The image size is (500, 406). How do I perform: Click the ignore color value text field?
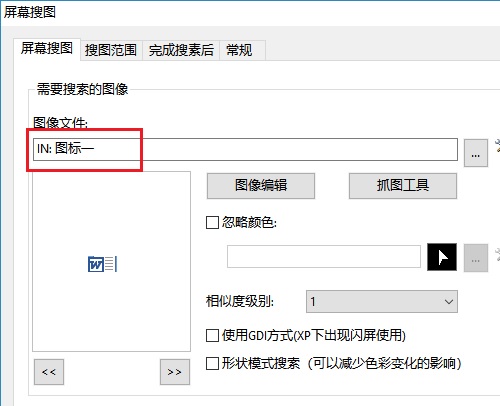[x=324, y=257]
